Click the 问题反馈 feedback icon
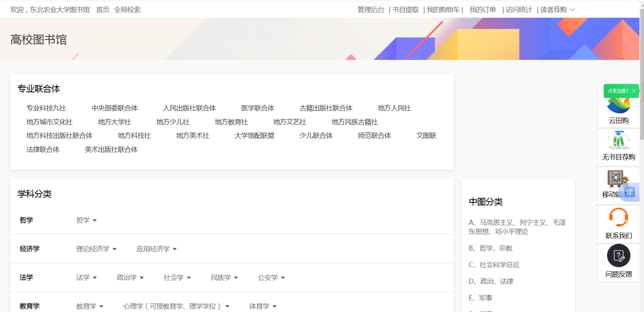The width and height of the screenshot is (644, 312). coord(618,255)
